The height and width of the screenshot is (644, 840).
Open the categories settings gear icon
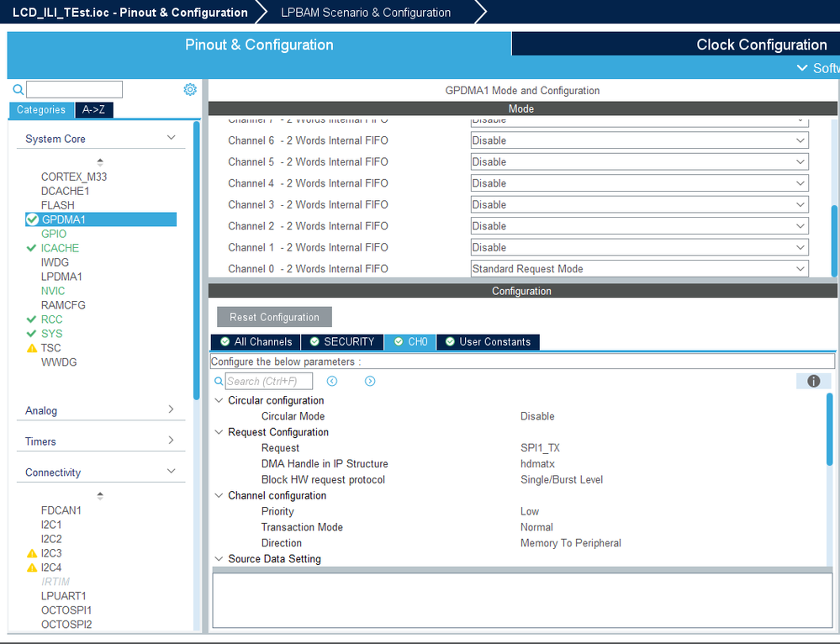tap(190, 89)
